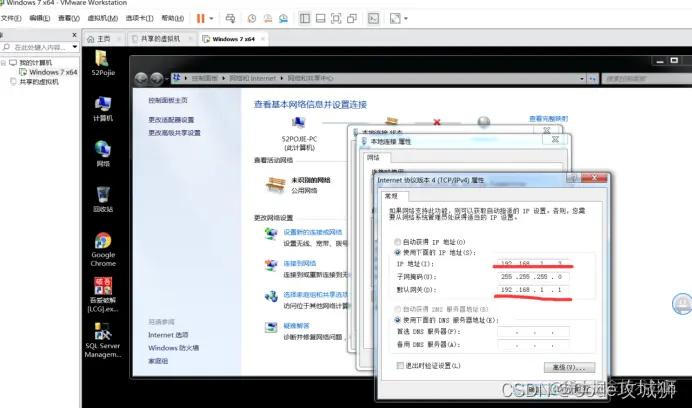Click the refresh icon beside address bar
692x409 pixels.
592,79
